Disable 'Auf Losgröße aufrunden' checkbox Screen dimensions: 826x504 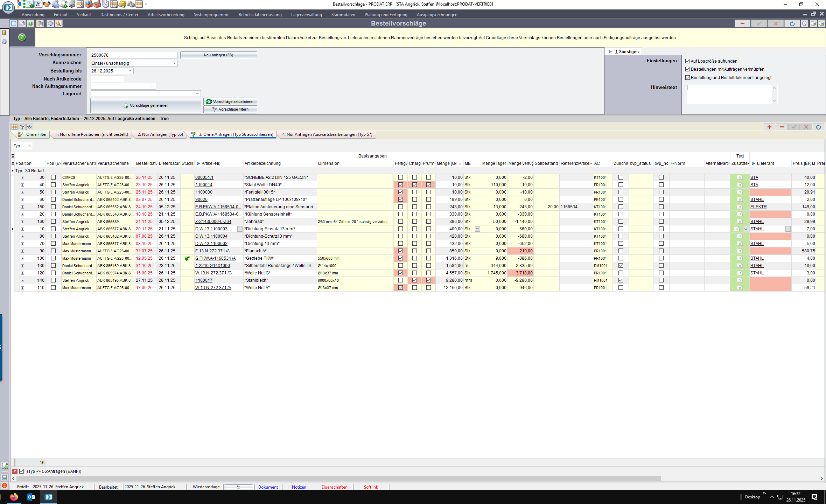click(x=687, y=61)
